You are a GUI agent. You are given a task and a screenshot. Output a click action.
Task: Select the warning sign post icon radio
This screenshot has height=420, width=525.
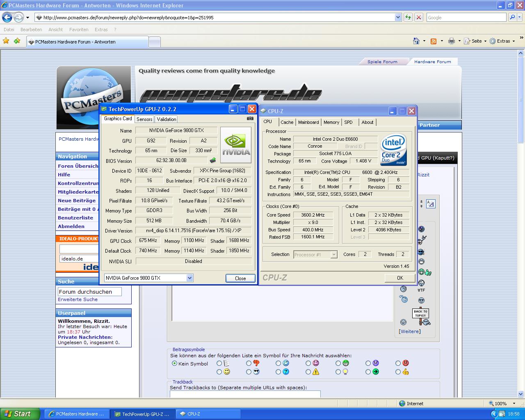point(308,372)
